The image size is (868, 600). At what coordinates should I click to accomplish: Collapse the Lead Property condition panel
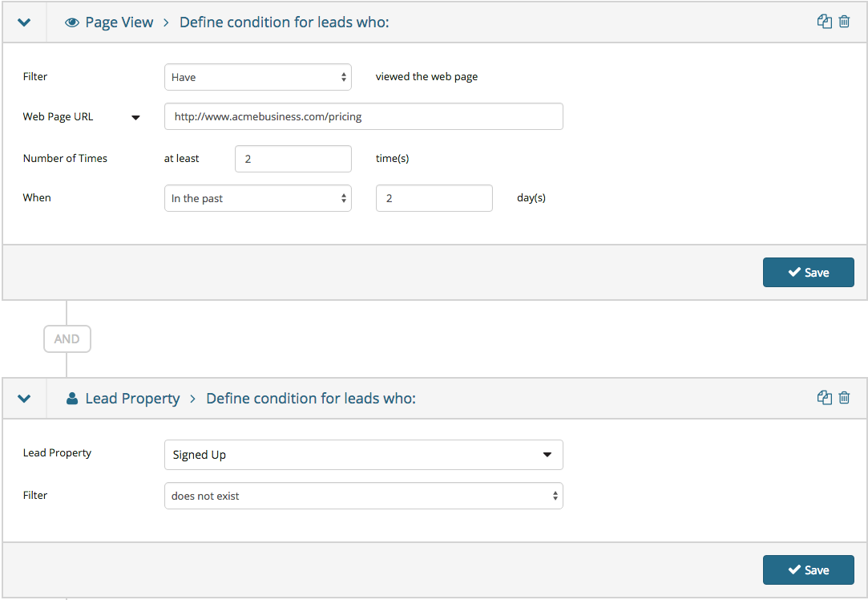[x=24, y=399]
